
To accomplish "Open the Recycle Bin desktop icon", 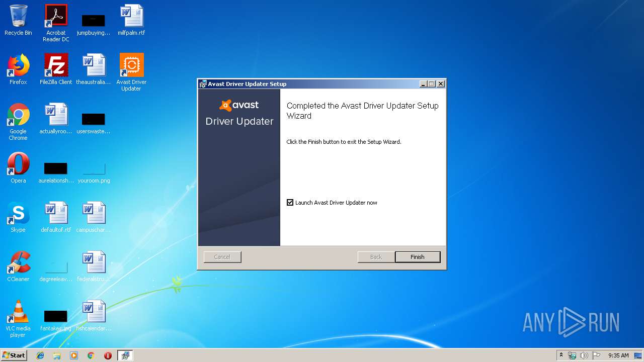I will tap(18, 21).
